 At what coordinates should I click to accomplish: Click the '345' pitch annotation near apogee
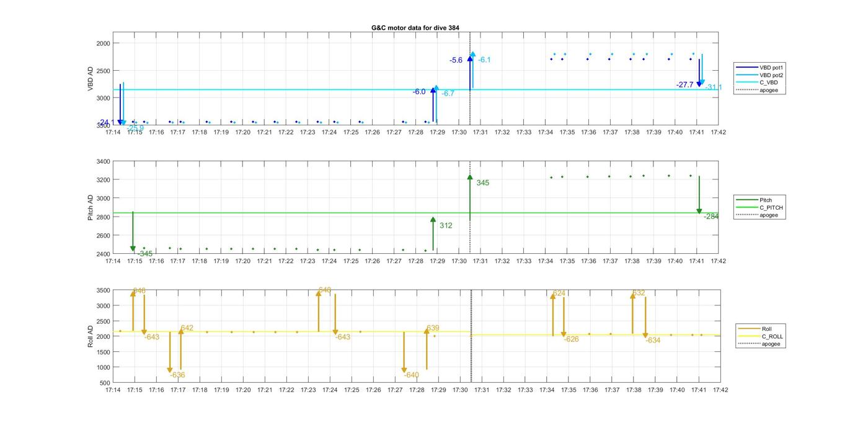coord(482,183)
